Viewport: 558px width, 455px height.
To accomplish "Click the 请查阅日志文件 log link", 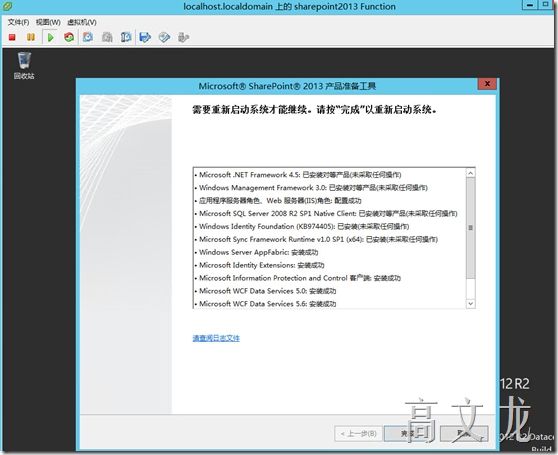I will (216, 338).
